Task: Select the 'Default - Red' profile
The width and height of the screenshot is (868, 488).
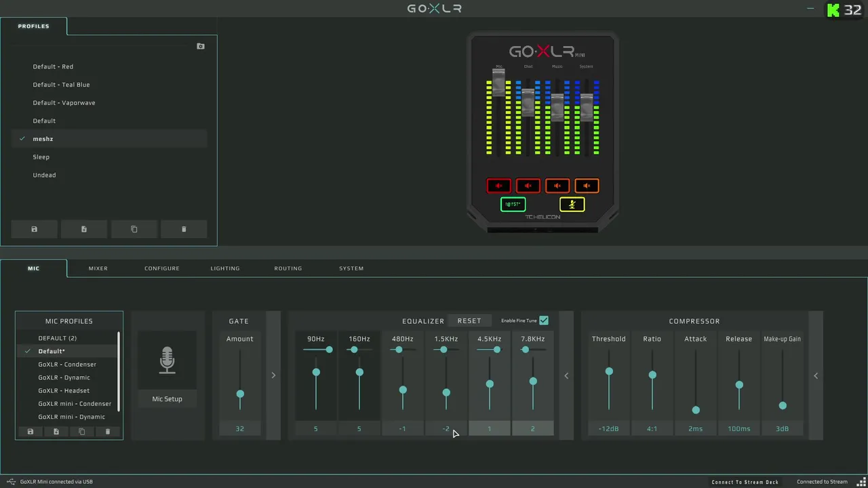Action: [109, 66]
